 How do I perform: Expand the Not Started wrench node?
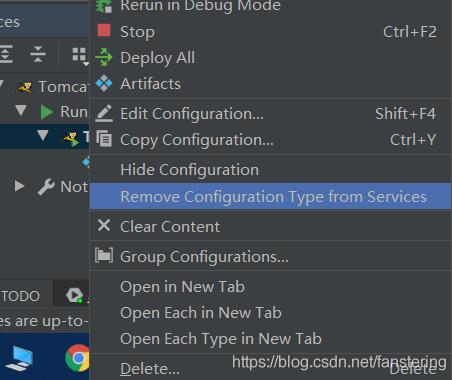[20, 186]
